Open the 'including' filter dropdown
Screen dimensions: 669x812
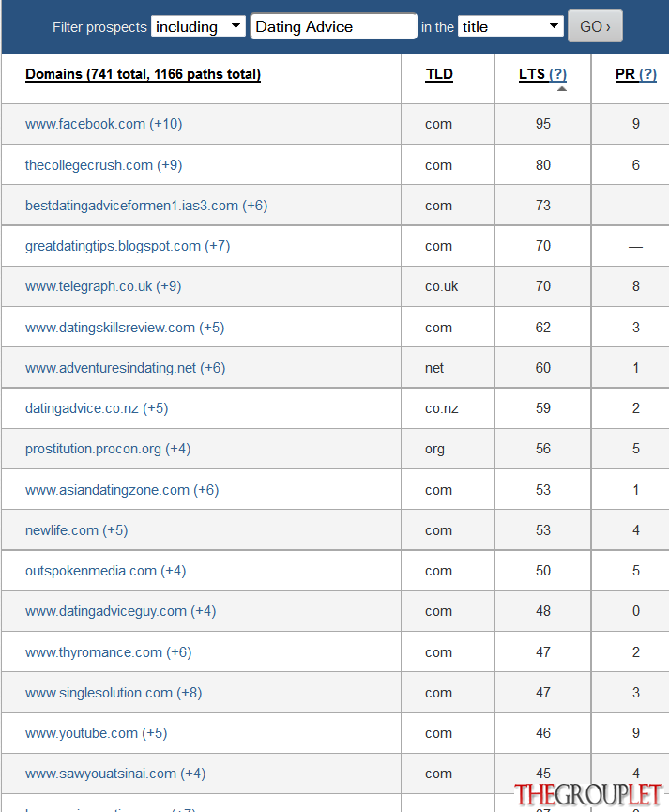198,26
